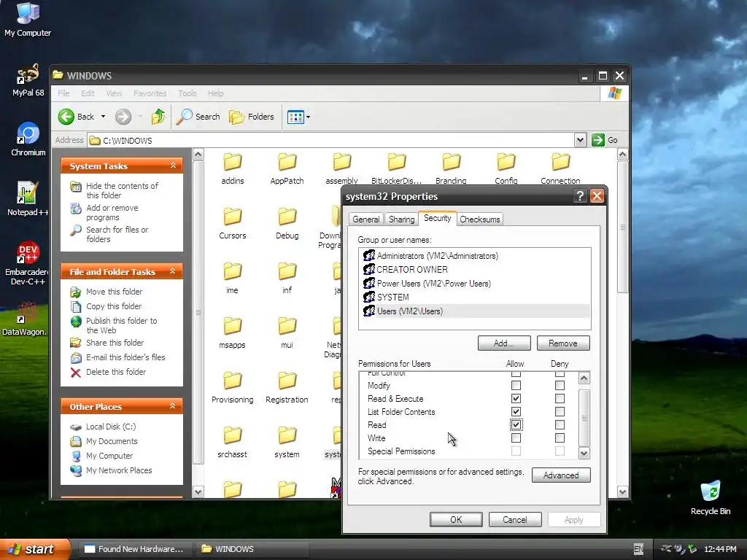
Task: Switch to the Sharing tab
Action: pos(401,219)
